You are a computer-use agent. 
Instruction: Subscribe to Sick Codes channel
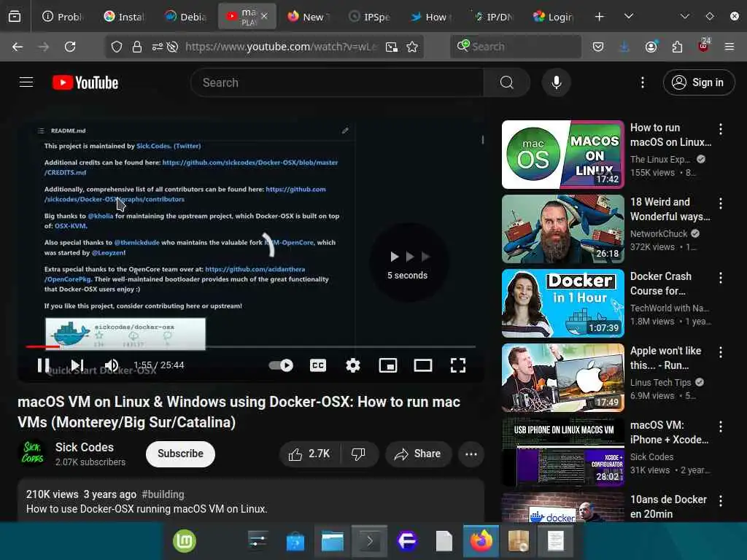point(181,454)
